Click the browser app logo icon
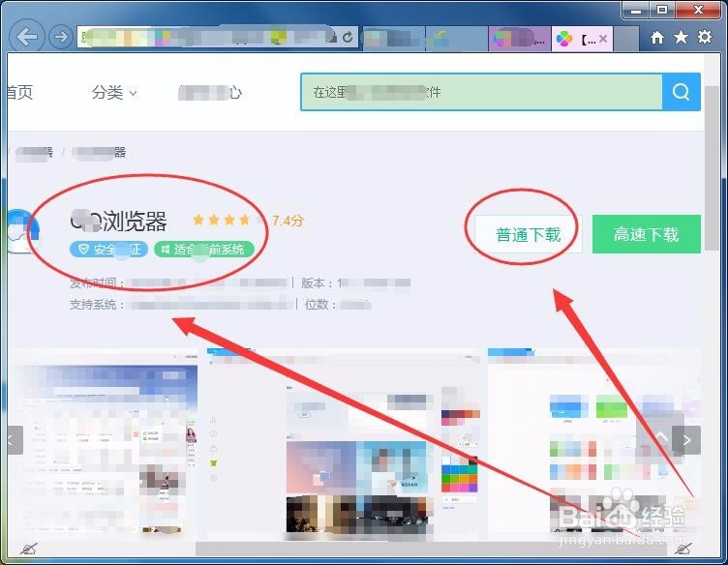Viewport: 728px width, 565px height. pyautogui.click(x=21, y=231)
